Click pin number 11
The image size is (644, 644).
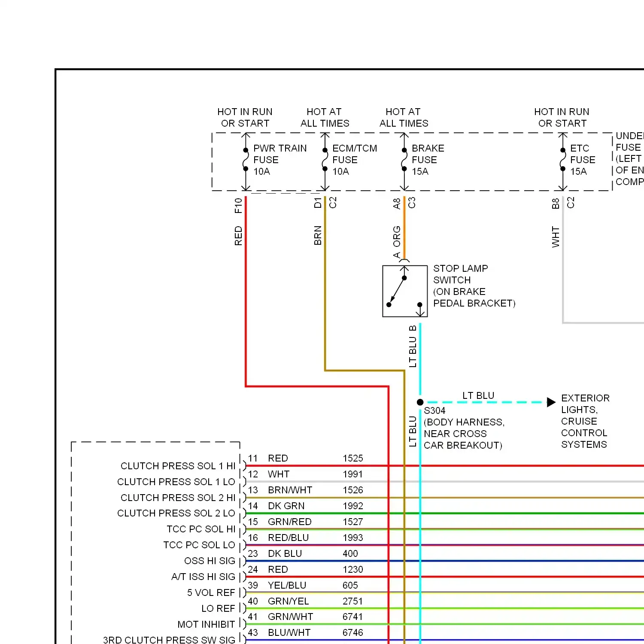253,458
